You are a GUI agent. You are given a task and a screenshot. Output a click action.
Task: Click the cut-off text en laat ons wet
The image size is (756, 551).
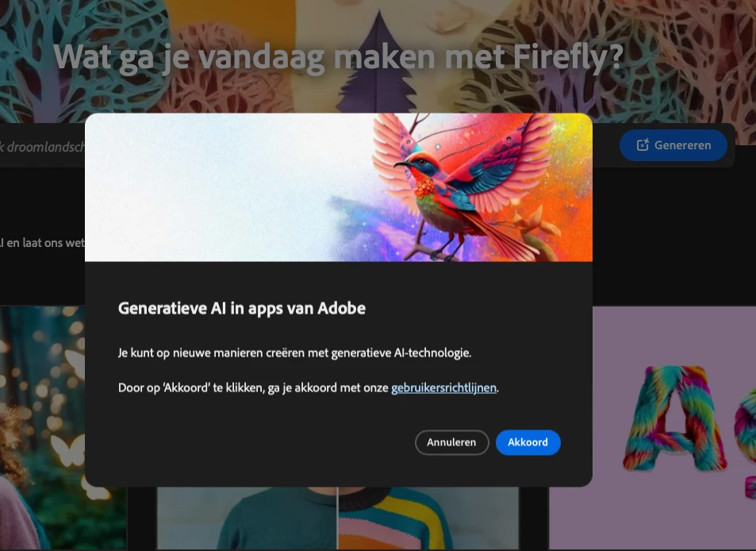click(x=42, y=243)
